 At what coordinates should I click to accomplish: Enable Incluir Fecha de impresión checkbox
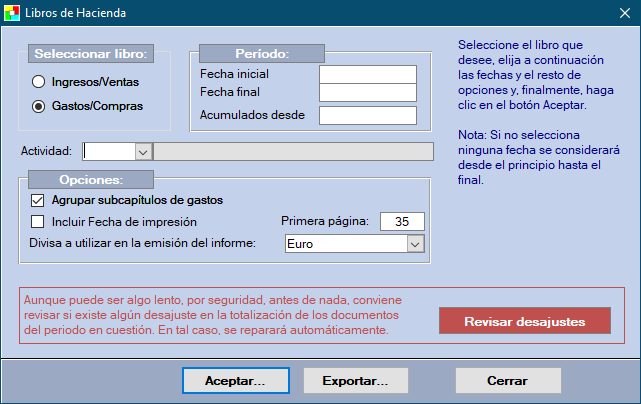pos(39,221)
